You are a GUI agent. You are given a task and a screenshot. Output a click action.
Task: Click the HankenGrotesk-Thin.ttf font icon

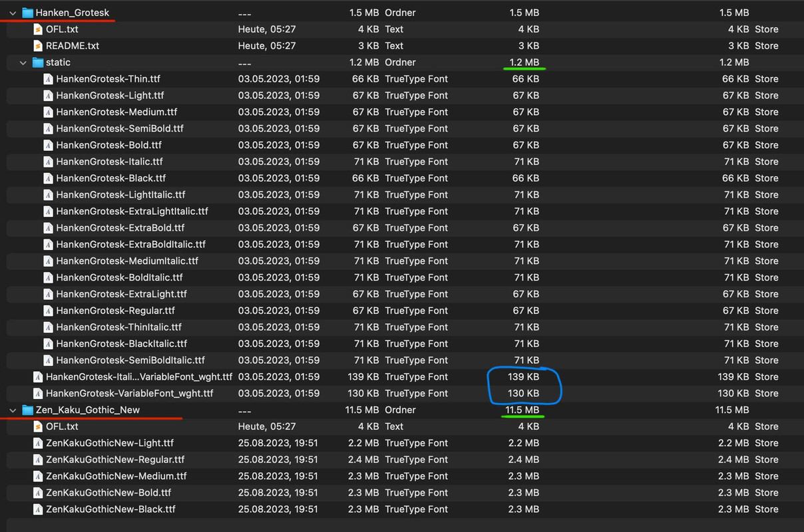pos(48,79)
